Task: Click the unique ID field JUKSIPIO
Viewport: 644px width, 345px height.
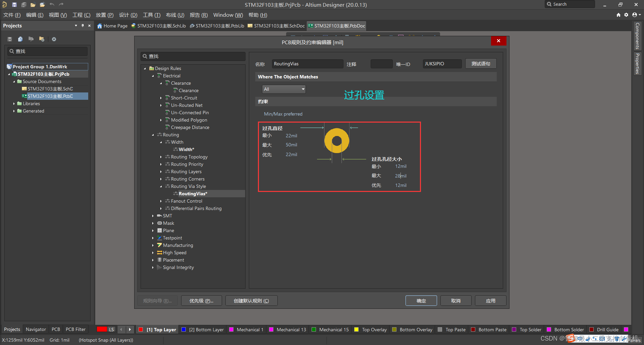Action: [442, 64]
